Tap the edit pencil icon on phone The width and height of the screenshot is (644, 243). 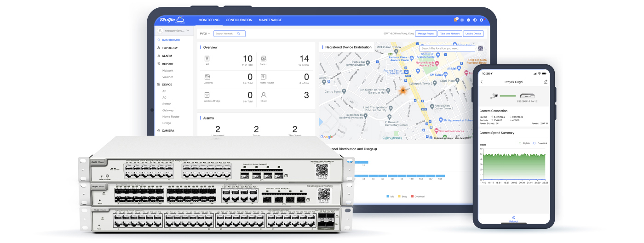(546, 82)
